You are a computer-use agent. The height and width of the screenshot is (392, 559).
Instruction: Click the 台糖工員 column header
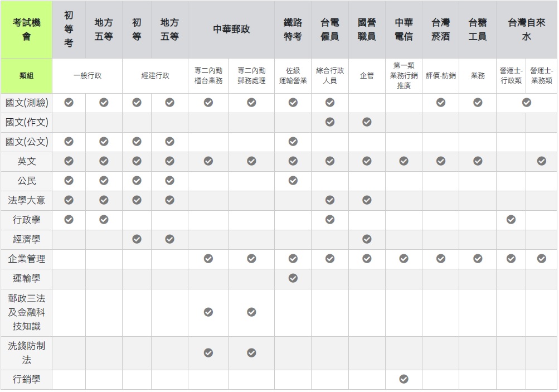tap(478, 29)
